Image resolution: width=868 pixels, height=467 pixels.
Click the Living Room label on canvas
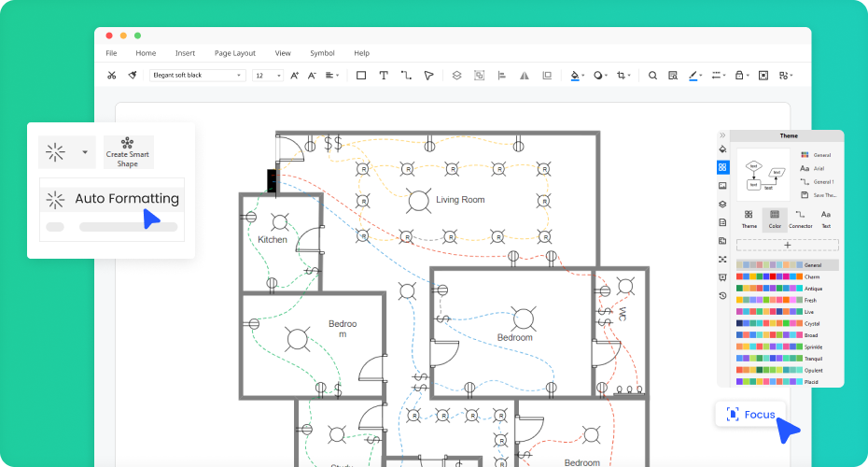coord(460,200)
